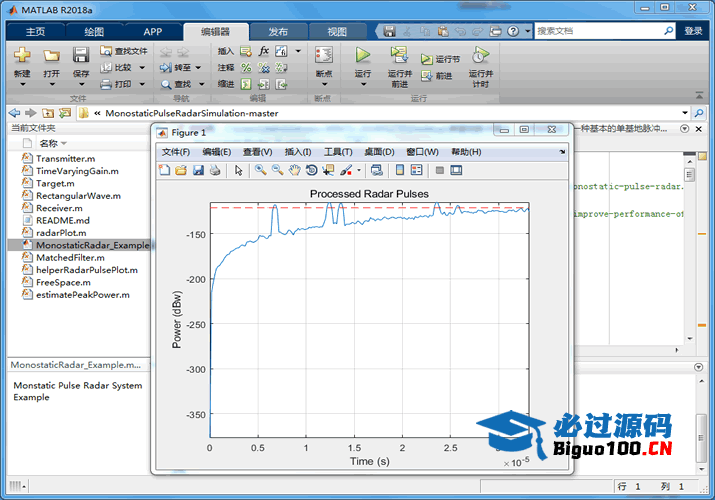The height and width of the screenshot is (500, 715).
Task: Click the 登录 (Sign In) link
Action: [693, 31]
